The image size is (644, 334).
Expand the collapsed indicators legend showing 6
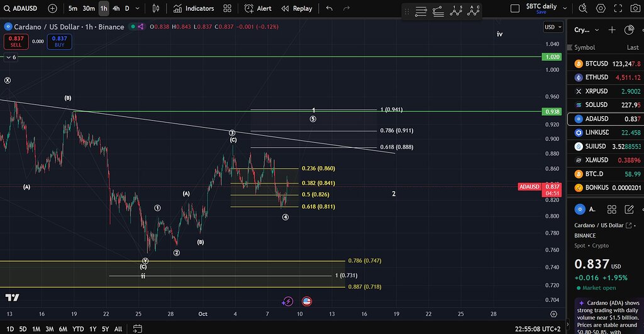[11, 57]
